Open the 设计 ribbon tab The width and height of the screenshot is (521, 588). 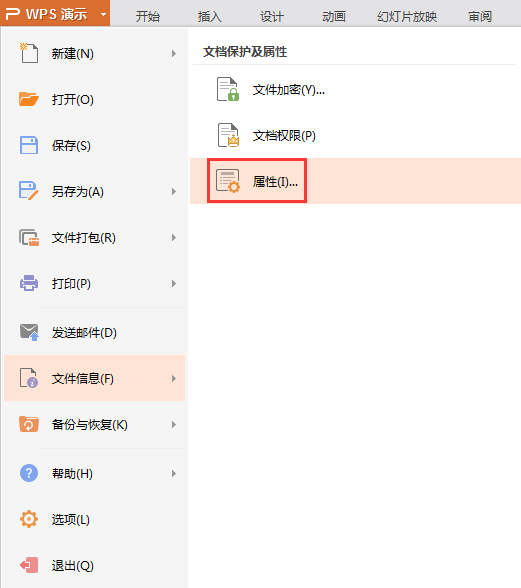click(272, 16)
